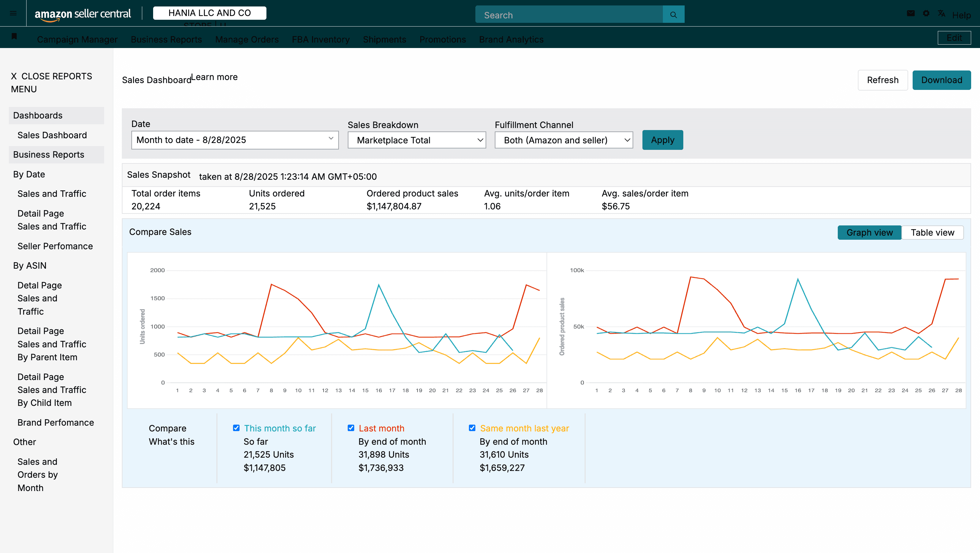Open Detail Page Sales and Traffic By Parent Item

pos(52,344)
